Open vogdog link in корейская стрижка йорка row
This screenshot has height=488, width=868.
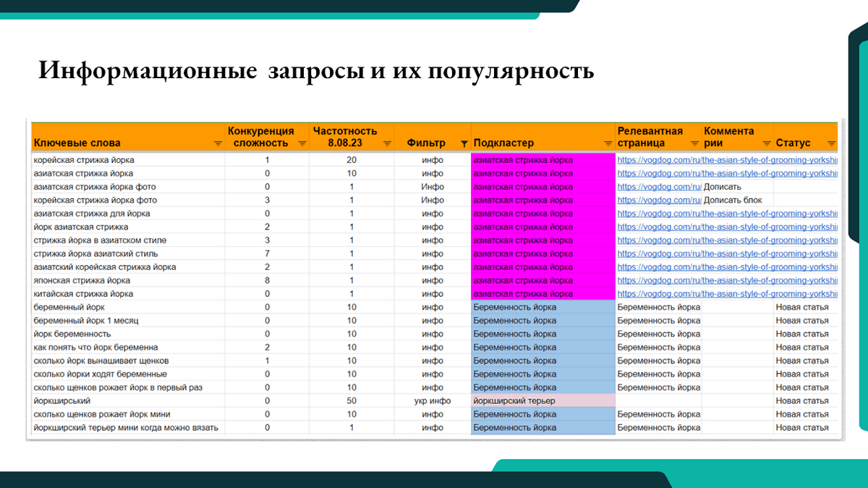[x=727, y=160]
